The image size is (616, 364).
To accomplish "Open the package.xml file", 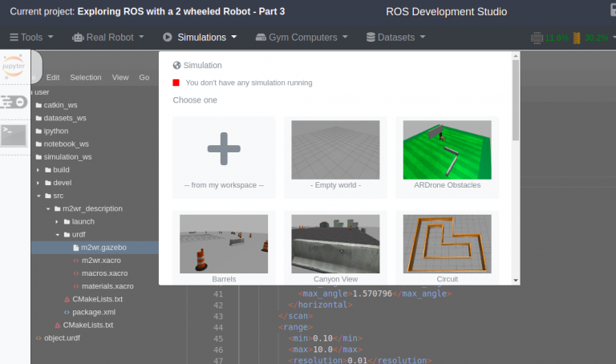I will 94,312.
